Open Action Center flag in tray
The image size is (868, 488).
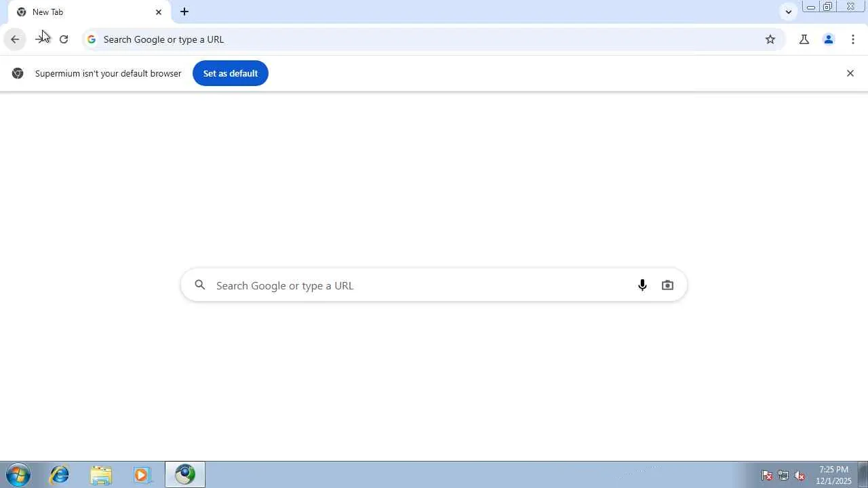pos(767,475)
